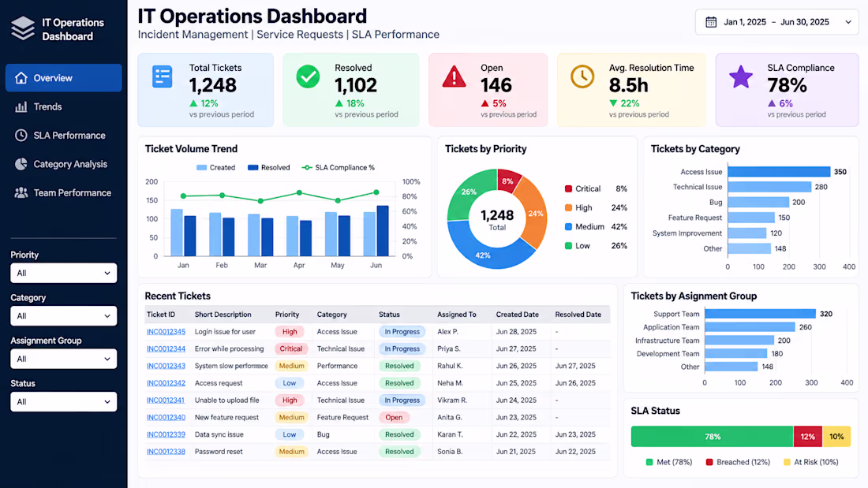
Task: Click the green checkmark Resolved icon
Action: click(308, 76)
